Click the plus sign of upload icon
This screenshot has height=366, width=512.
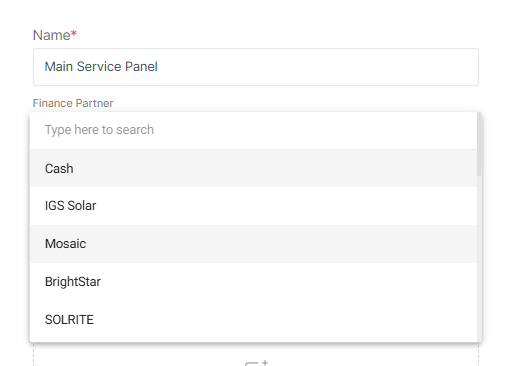(265, 362)
